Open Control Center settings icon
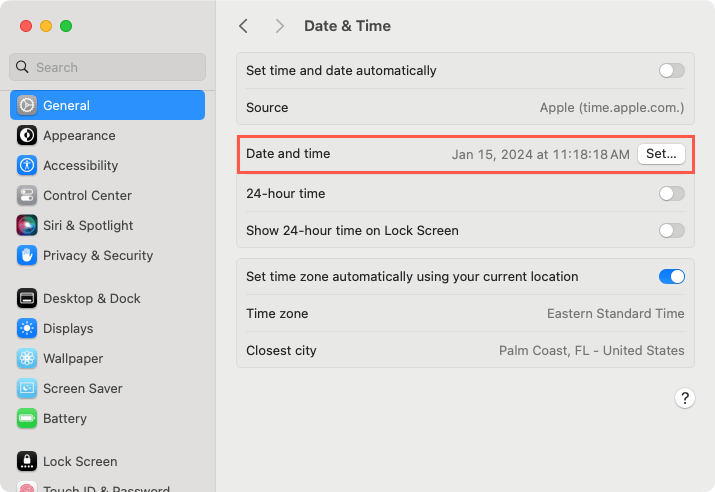The width and height of the screenshot is (715, 492). tap(27, 195)
